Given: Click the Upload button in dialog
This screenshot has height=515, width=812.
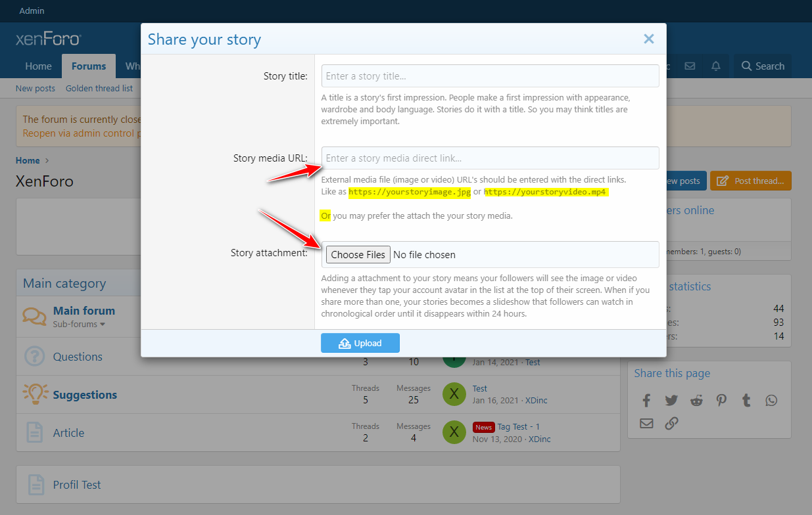Looking at the screenshot, I should coord(360,343).
